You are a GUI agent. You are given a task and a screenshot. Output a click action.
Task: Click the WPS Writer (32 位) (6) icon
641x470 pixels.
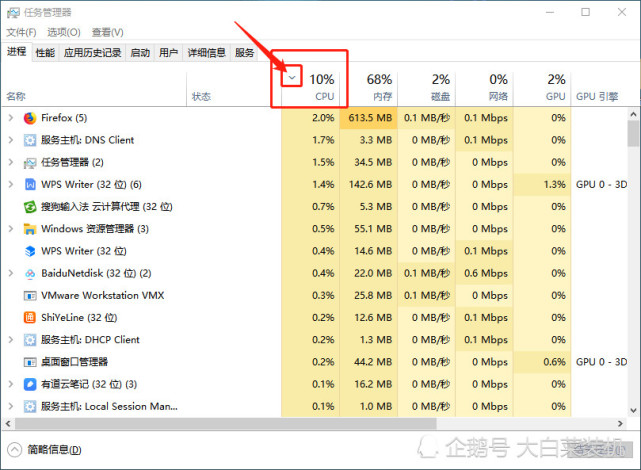[30, 185]
